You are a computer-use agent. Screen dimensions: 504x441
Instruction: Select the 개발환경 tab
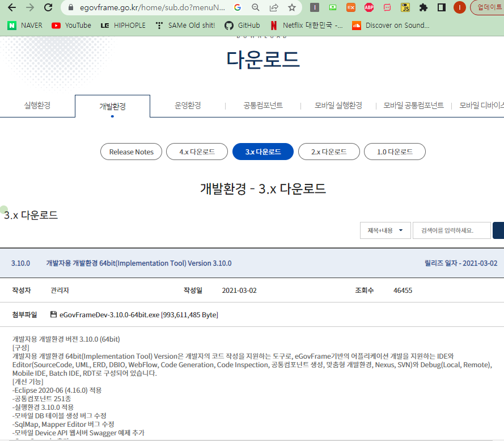click(112, 106)
